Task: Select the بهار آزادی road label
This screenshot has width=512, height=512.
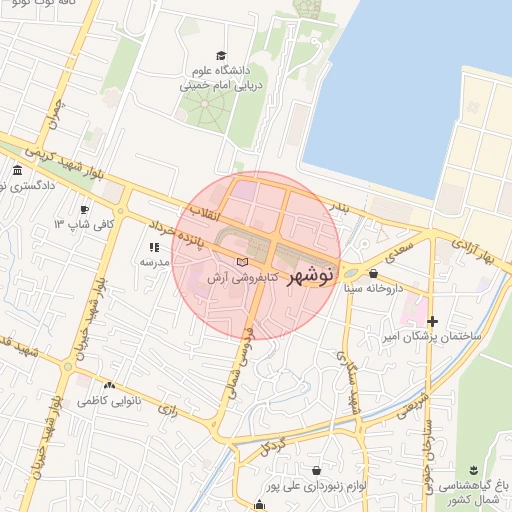Action: click(x=473, y=251)
